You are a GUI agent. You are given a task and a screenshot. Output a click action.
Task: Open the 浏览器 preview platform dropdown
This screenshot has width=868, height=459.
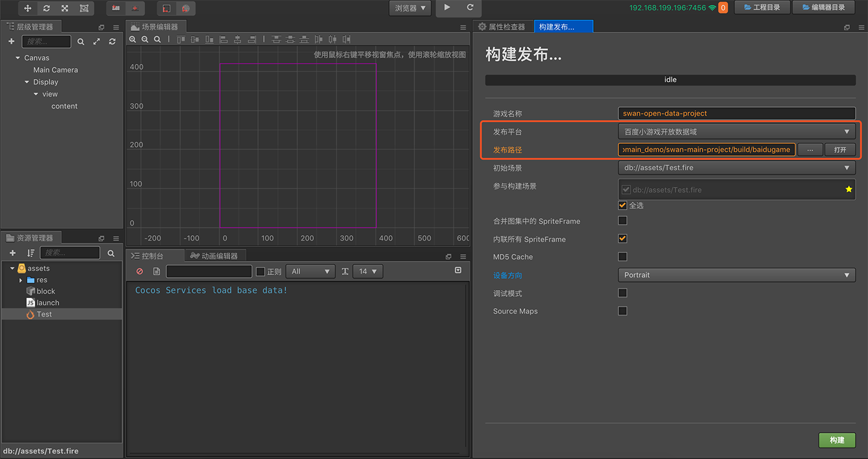(x=410, y=8)
